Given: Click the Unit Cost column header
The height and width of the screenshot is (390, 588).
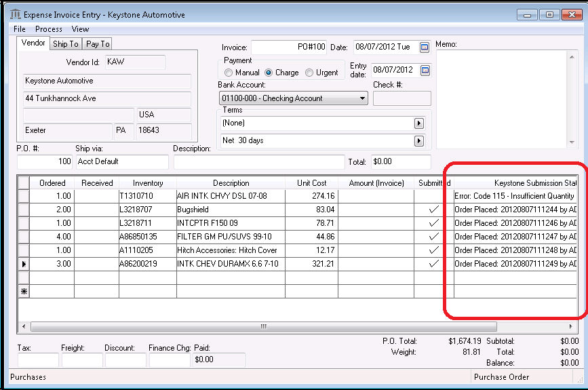Looking at the screenshot, I should click(312, 182).
